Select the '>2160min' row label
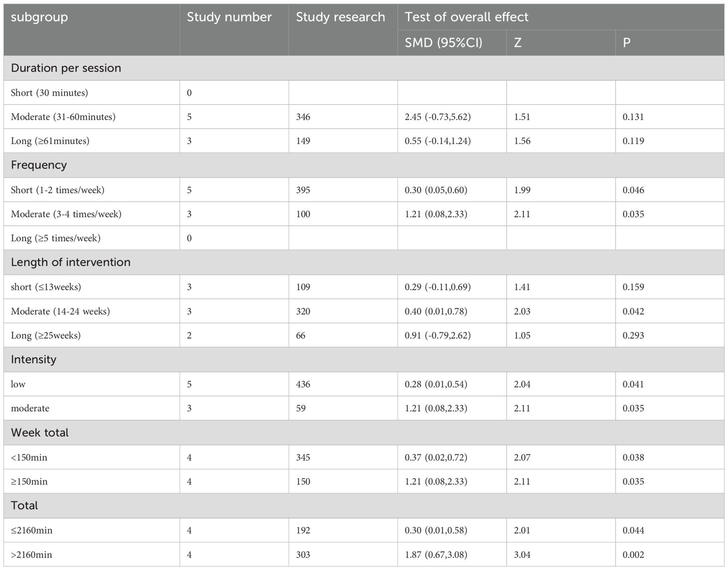 [31, 555]
